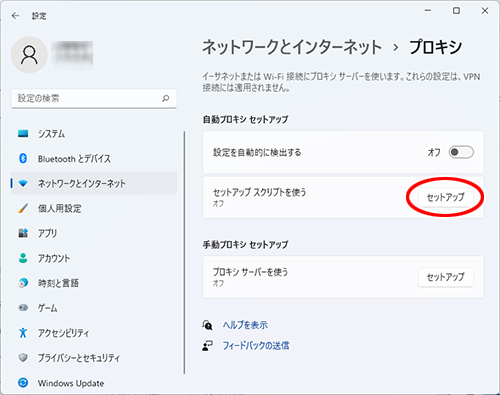Click the user profile avatar icon
Image resolution: width=500 pixels, height=395 pixels.
pos(29,55)
